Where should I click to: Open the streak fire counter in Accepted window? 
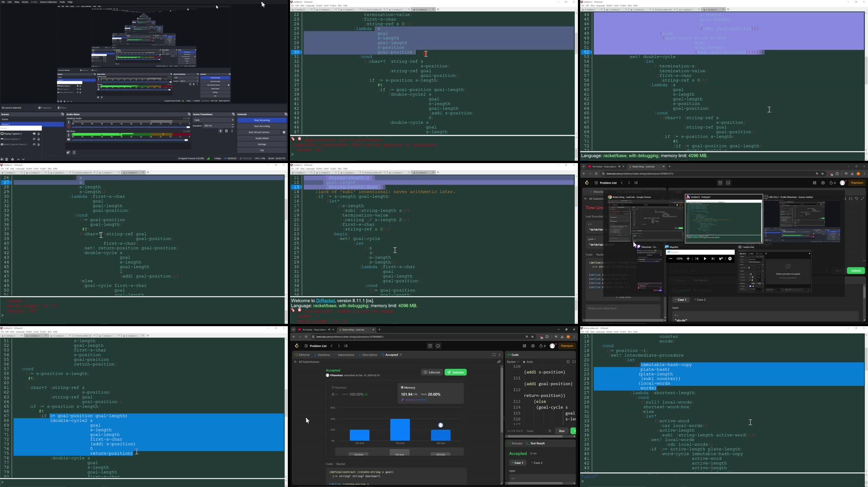[542, 346]
